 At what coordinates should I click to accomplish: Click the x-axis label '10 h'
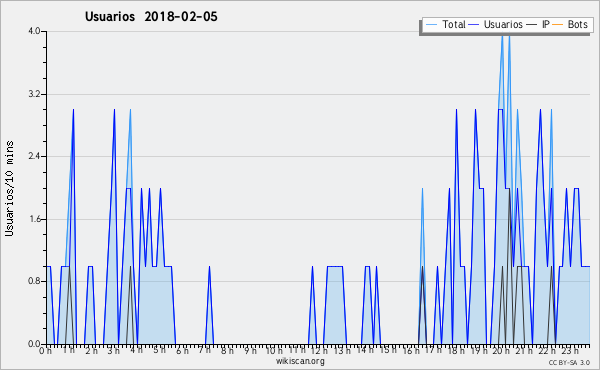click(x=274, y=350)
